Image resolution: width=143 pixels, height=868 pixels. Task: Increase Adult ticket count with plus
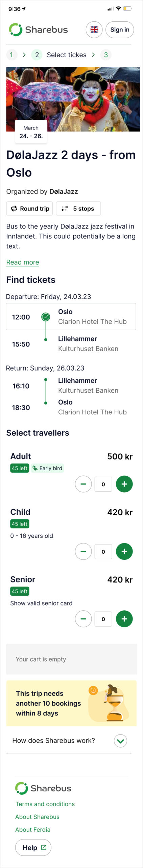click(124, 484)
